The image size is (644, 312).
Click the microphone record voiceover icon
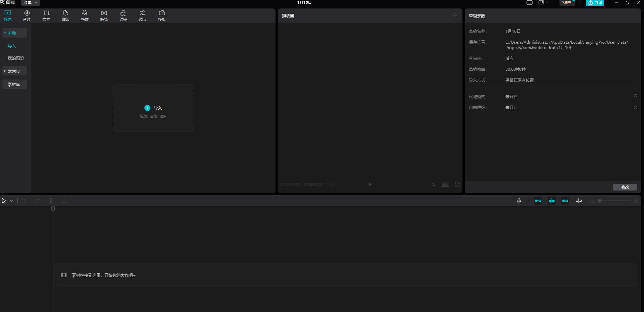pos(519,201)
